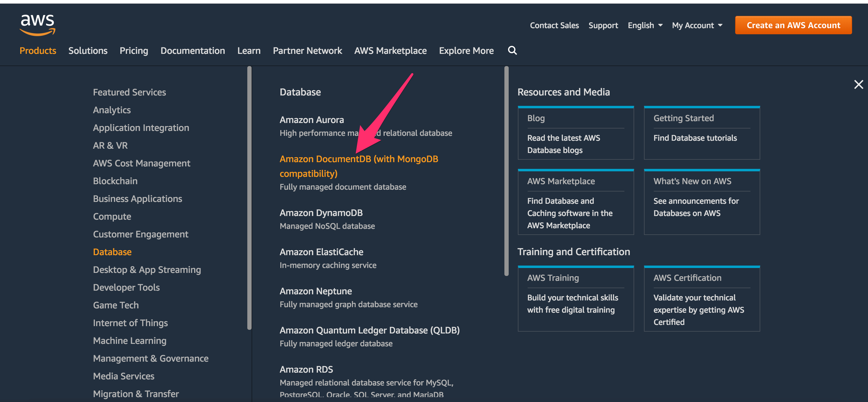Click the Database products scrollbar
868x402 pixels.
(x=506, y=171)
